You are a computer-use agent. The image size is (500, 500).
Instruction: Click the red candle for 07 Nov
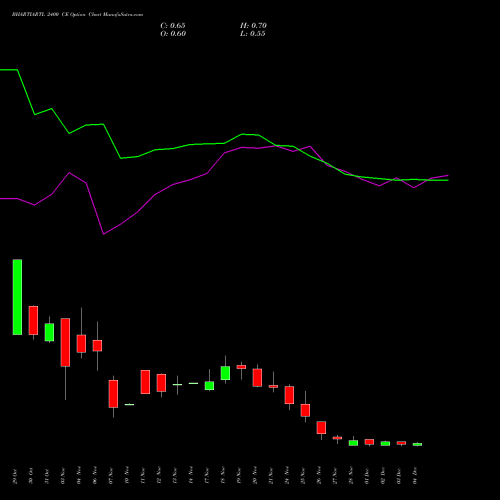[113, 394]
